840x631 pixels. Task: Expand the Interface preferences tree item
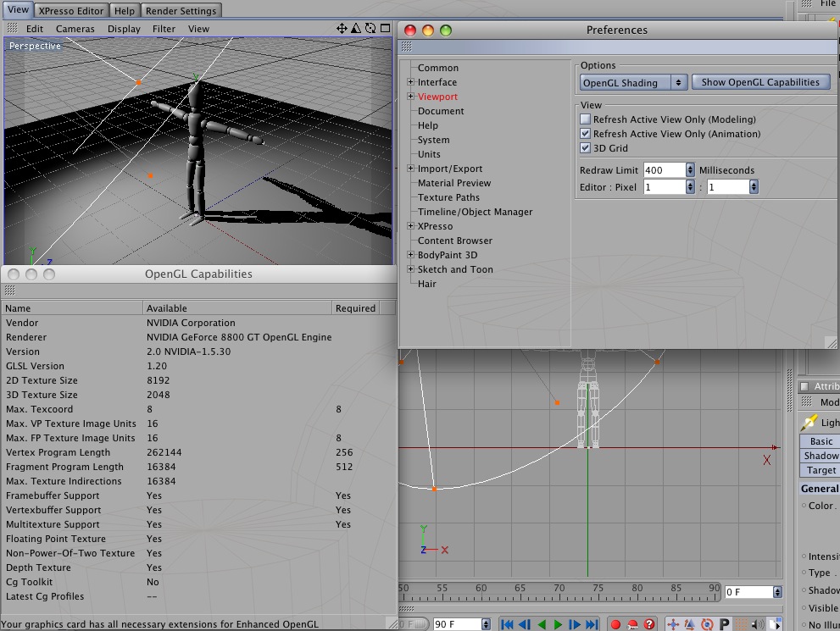411,82
